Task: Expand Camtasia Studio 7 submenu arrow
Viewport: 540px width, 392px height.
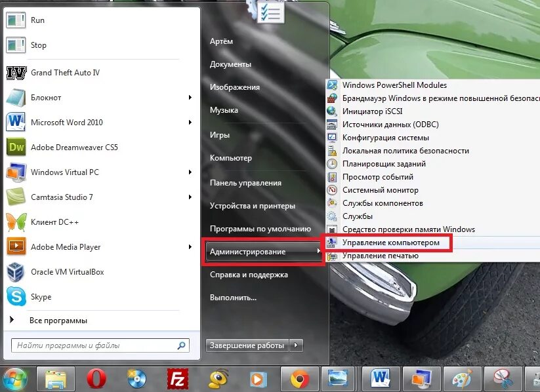Action: click(x=190, y=197)
